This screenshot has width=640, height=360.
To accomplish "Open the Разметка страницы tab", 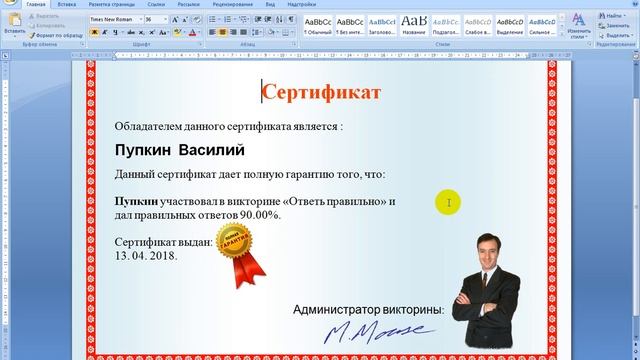I will point(111,4).
